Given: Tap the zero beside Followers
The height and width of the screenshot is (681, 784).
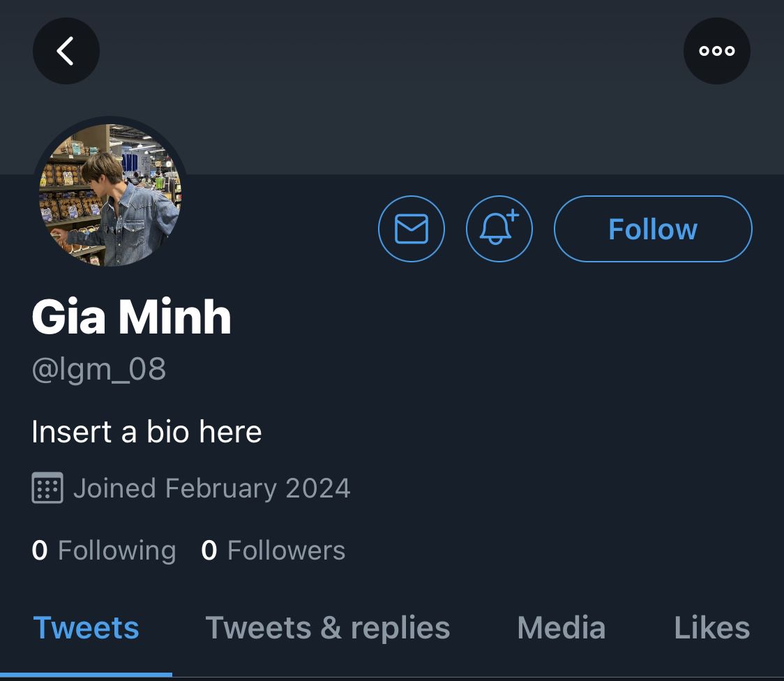Looking at the screenshot, I should coord(209,551).
